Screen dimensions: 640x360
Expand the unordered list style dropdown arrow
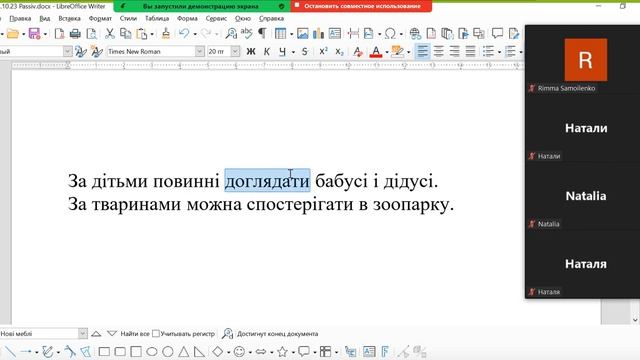(x=499, y=52)
